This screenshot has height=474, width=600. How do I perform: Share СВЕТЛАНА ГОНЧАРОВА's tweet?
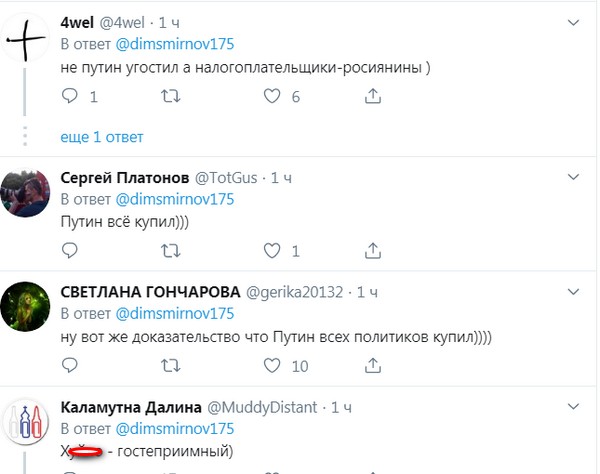pyautogui.click(x=373, y=366)
